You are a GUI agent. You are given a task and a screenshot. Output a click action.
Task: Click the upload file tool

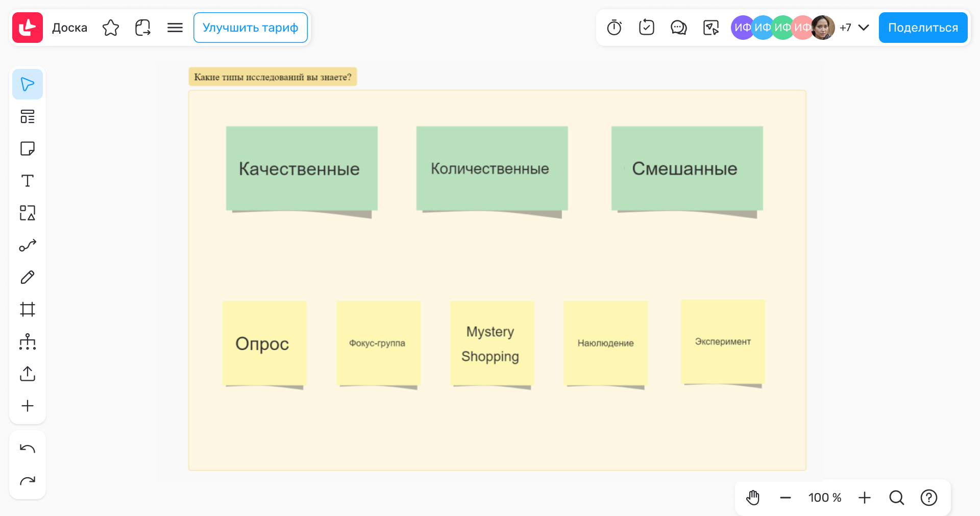click(28, 374)
